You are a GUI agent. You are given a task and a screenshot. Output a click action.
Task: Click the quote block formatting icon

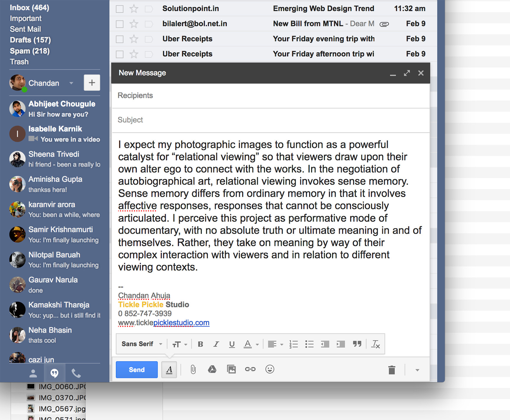(357, 344)
